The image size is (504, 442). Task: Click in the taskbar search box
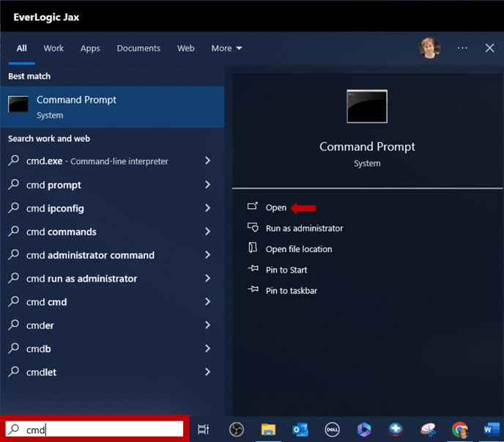point(94,429)
